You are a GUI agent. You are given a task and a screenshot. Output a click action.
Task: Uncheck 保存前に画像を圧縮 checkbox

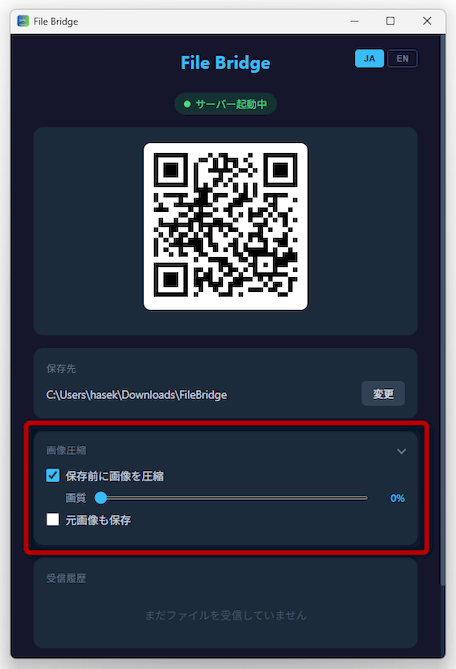(53, 475)
